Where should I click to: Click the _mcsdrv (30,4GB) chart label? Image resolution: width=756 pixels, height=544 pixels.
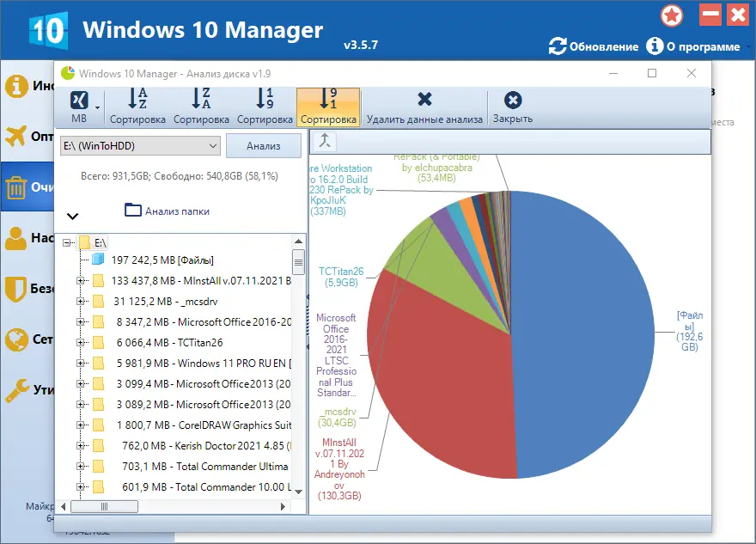[337, 417]
